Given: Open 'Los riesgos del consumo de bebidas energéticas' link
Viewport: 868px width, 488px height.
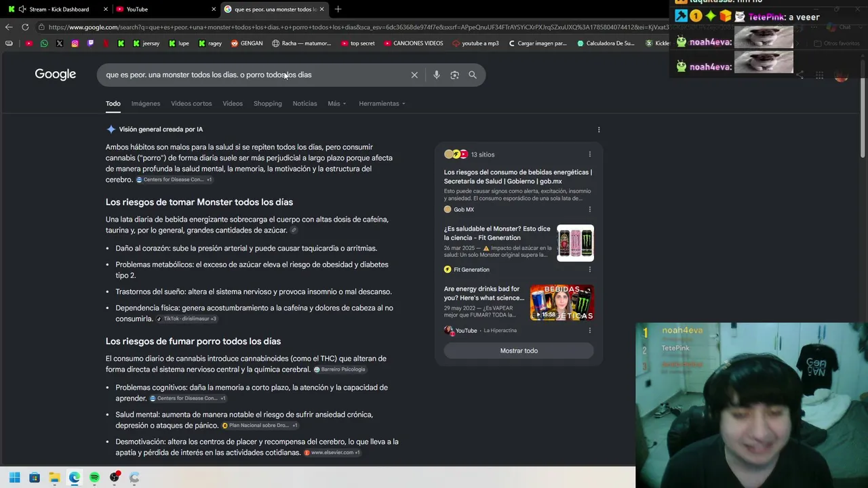Looking at the screenshot, I should 518,177.
